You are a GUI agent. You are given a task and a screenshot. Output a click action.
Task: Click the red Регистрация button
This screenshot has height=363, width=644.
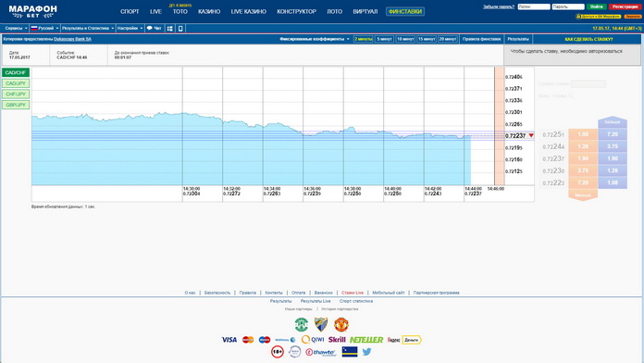pos(625,6)
